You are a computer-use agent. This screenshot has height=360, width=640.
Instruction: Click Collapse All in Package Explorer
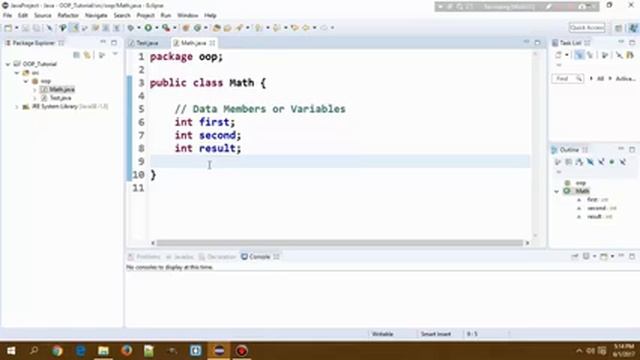(76, 55)
